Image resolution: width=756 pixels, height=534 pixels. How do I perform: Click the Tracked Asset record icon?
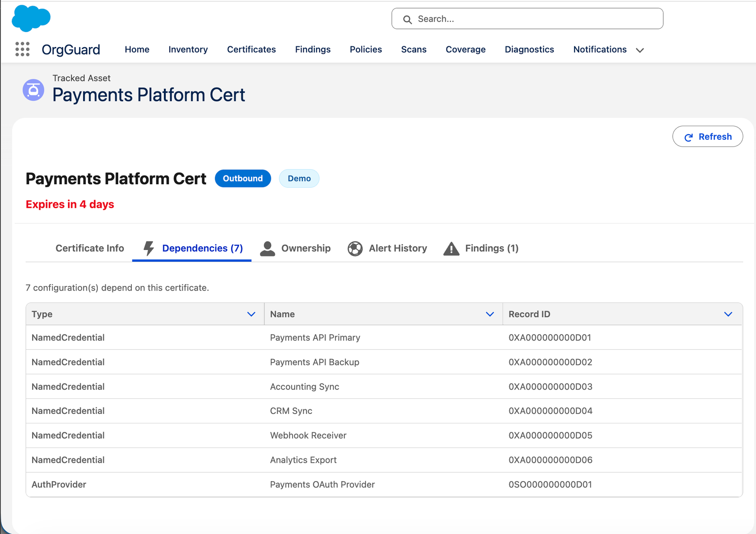tap(34, 90)
